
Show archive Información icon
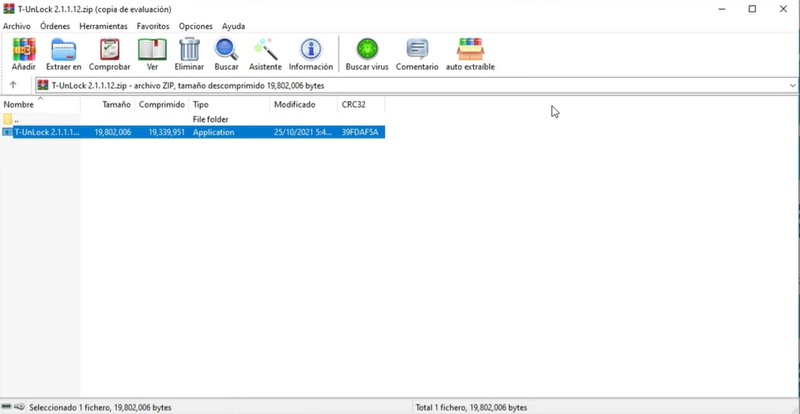[311, 50]
